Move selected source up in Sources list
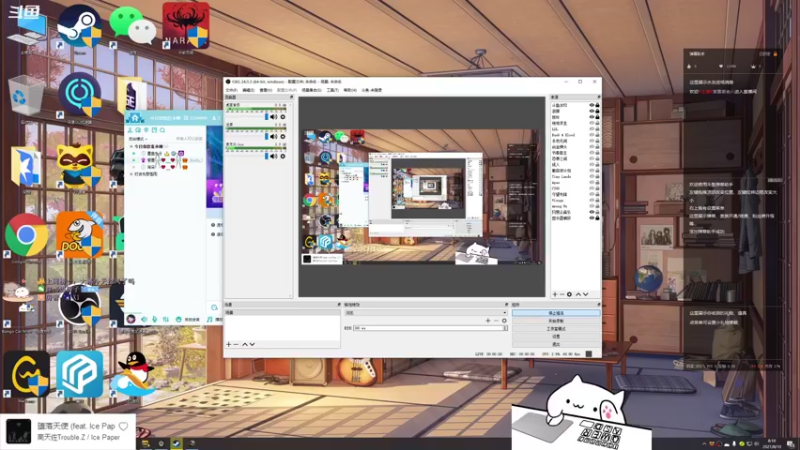The width and height of the screenshot is (800, 450). pyautogui.click(x=578, y=294)
